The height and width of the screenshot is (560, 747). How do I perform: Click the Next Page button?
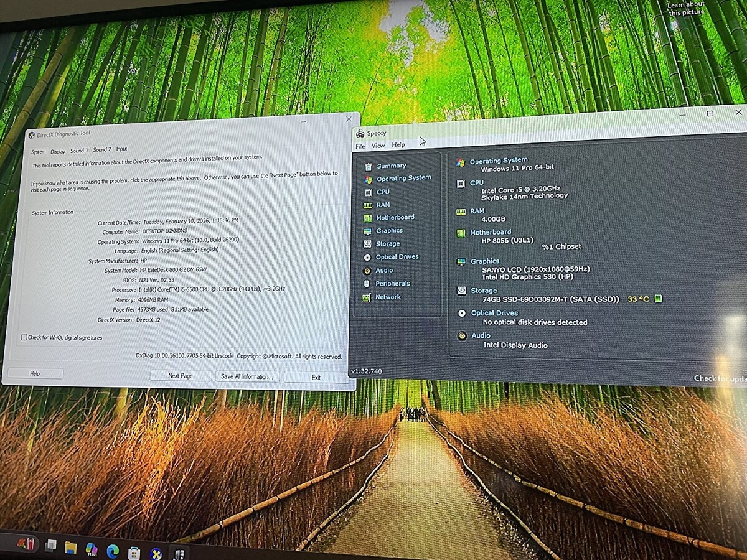pos(181,376)
